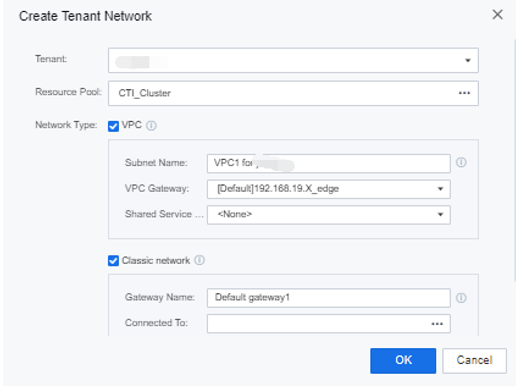The image size is (516, 388).
Task: Expand the VPC Gateway dropdown
Action: click(329, 189)
